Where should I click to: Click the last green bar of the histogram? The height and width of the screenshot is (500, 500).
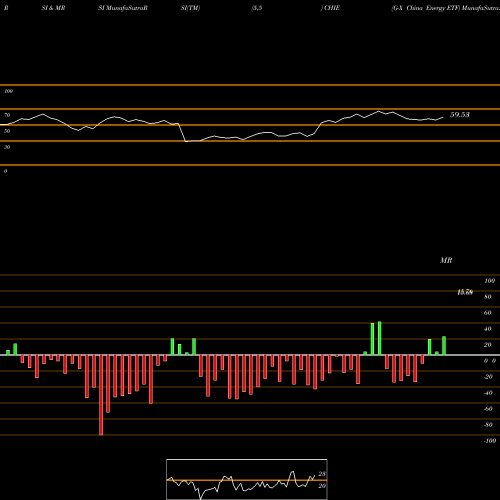444,346
